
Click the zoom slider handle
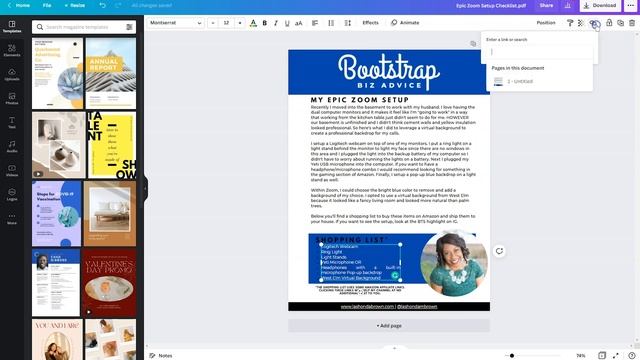click(512, 356)
